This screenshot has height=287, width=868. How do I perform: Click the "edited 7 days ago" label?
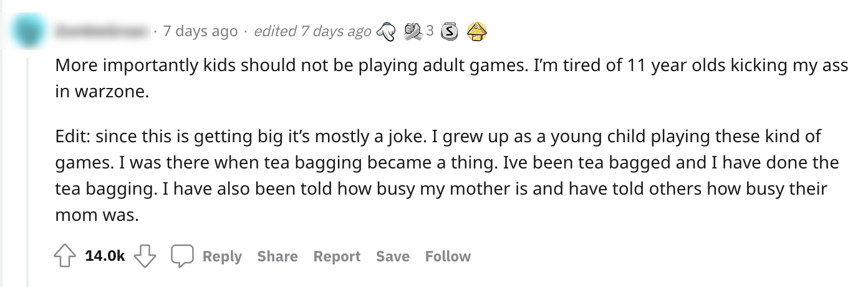312,31
